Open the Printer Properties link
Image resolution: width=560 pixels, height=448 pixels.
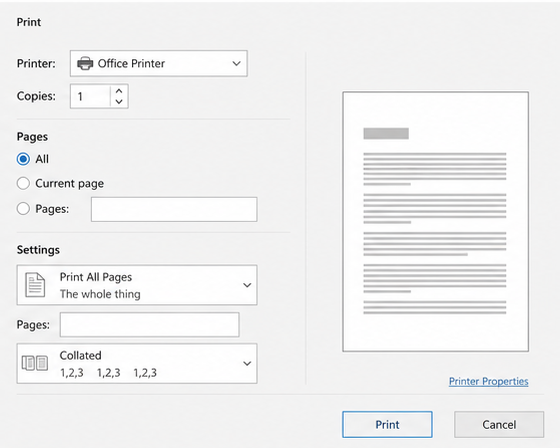pyautogui.click(x=489, y=381)
